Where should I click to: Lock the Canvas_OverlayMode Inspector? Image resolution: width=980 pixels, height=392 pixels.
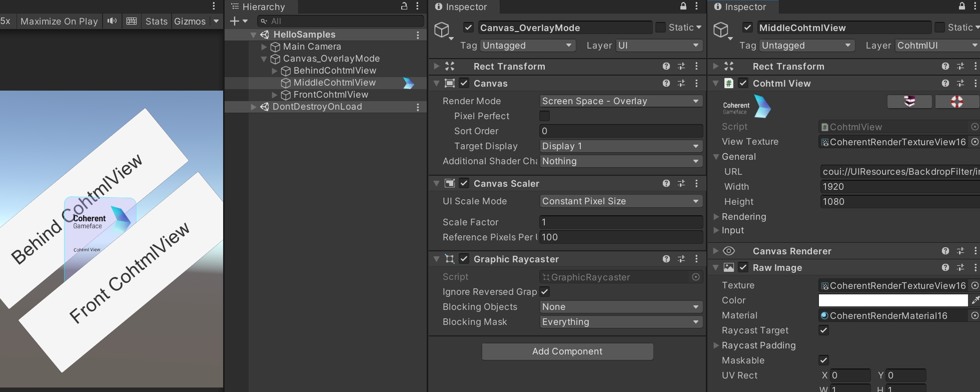pyautogui.click(x=683, y=6)
